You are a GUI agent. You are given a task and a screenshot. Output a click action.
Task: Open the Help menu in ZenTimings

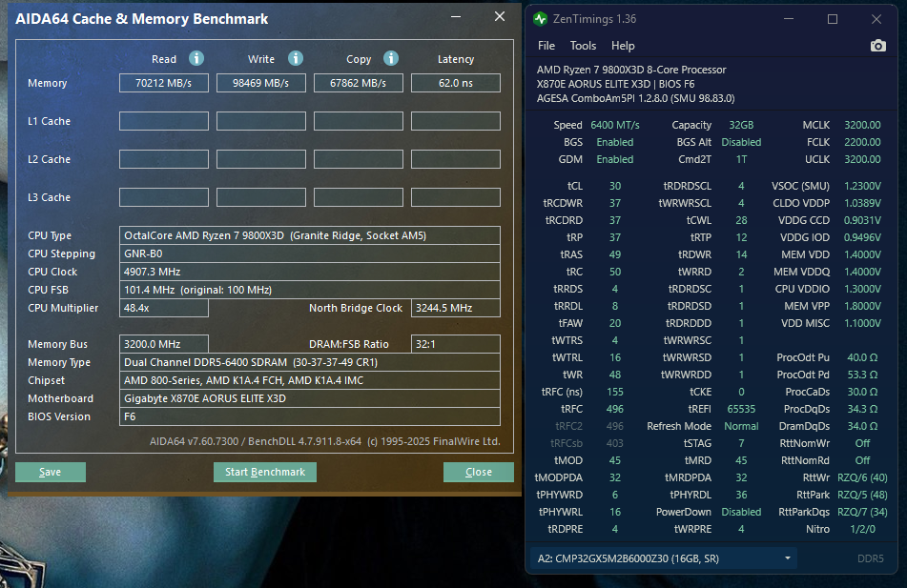(x=623, y=46)
